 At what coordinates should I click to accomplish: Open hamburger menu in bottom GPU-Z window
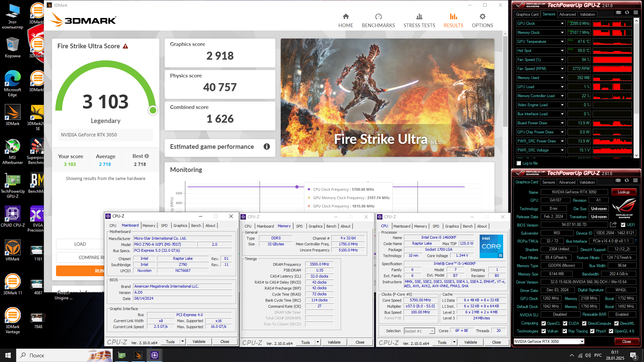635,181
